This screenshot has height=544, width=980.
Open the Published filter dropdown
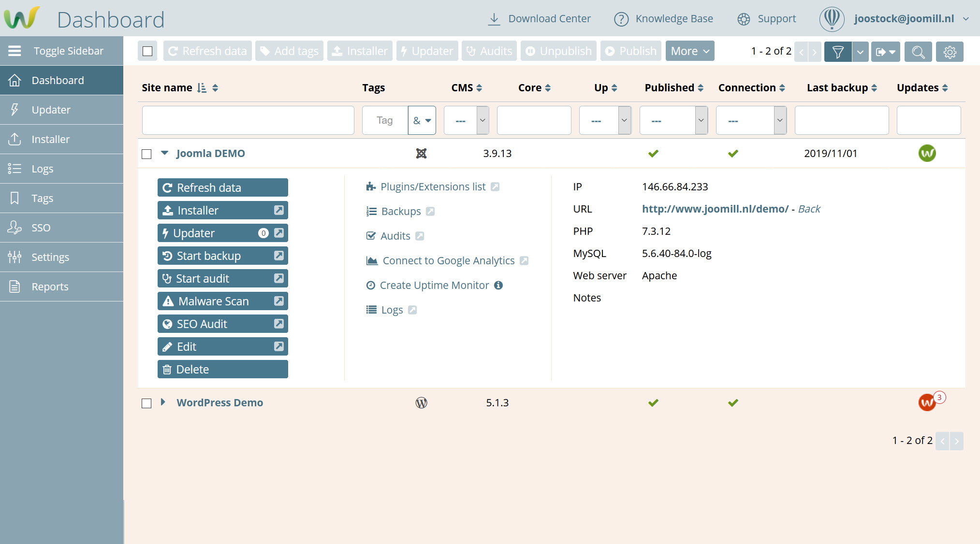click(673, 120)
